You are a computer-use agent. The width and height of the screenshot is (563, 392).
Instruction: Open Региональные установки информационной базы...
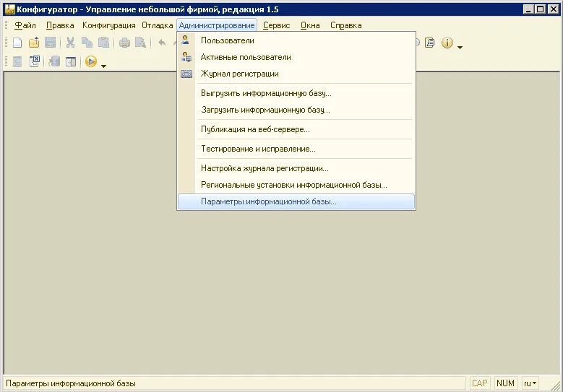tap(296, 185)
